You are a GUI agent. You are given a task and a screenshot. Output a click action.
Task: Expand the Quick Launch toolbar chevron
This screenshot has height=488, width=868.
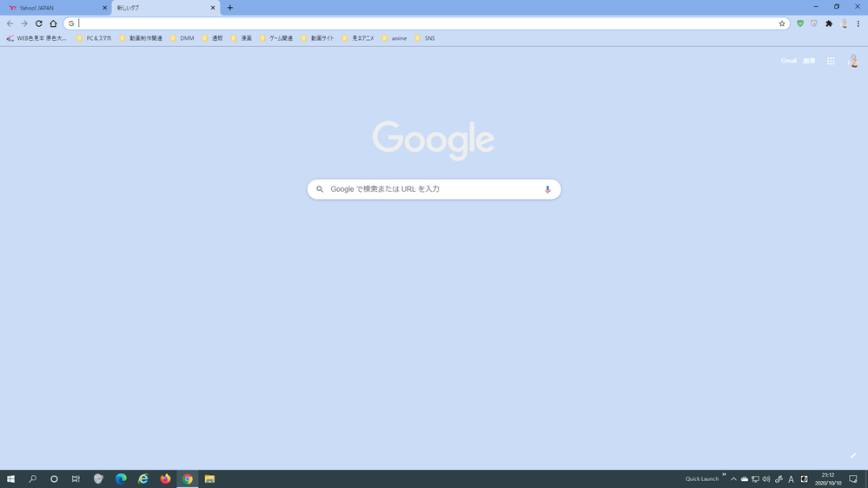click(724, 475)
